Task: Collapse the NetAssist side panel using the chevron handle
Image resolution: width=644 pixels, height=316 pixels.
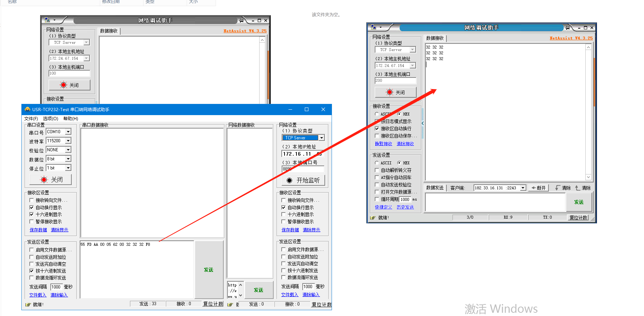Action: click(x=422, y=123)
